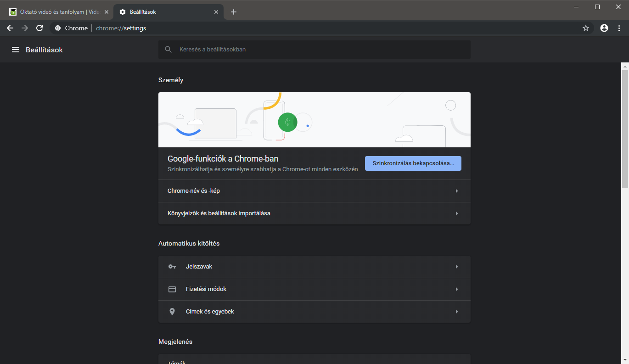Open Chrome-név és -kép row
This screenshot has width=629, height=364.
tap(314, 191)
